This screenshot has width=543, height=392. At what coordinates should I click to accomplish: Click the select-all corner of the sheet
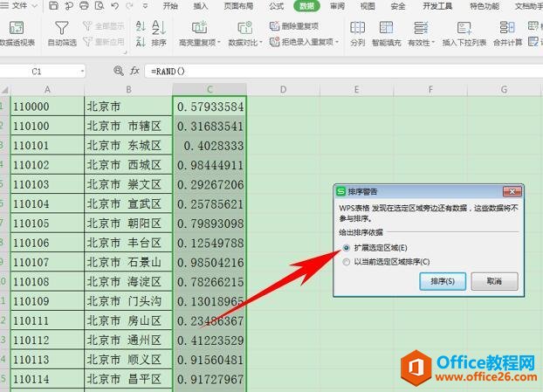pos(5,90)
